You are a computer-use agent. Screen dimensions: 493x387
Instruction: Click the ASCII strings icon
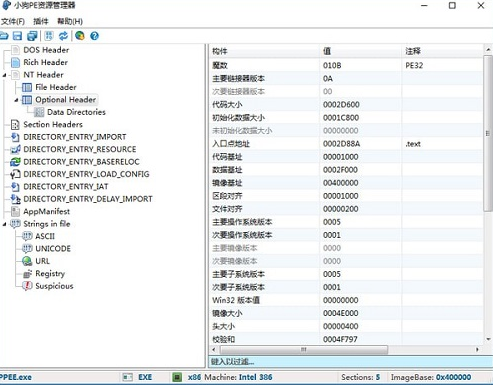pos(27,236)
